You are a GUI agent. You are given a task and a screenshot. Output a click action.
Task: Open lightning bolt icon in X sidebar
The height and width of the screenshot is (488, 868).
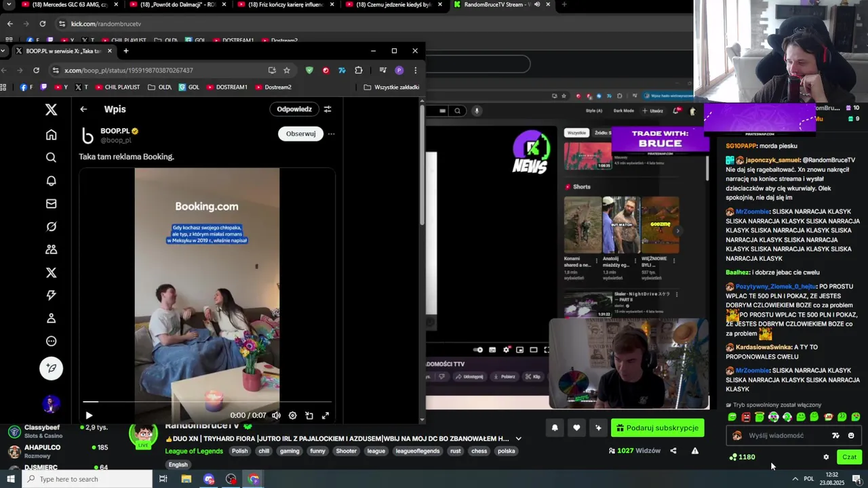[51, 296]
